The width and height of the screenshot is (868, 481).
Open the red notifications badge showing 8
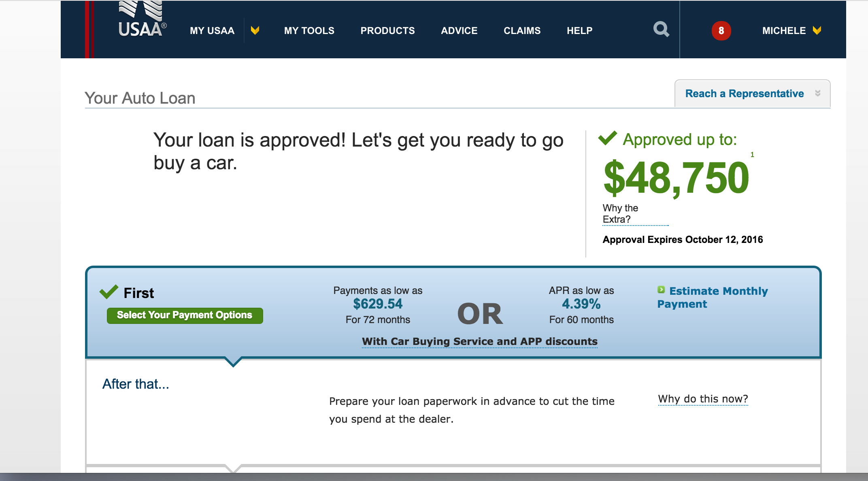[721, 31]
